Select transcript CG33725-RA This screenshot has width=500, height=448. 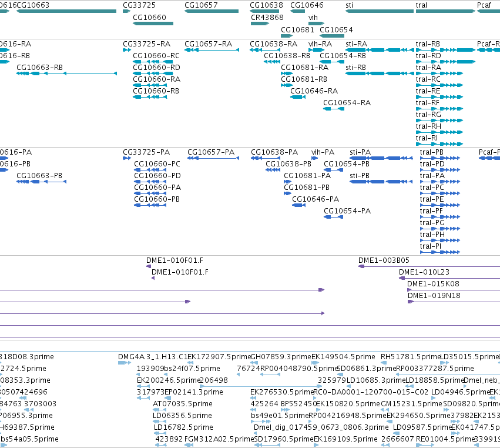tap(127, 50)
